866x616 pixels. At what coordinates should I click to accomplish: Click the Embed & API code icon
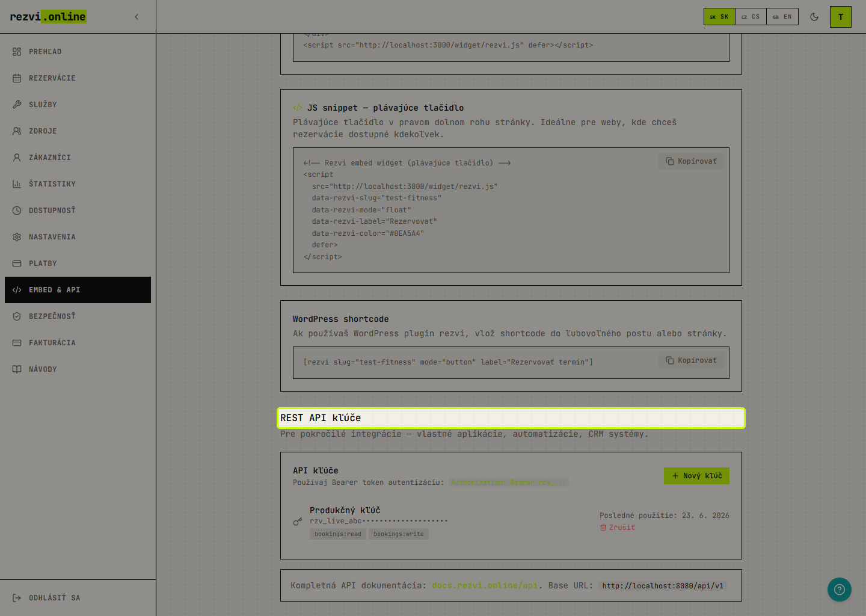pyautogui.click(x=17, y=290)
